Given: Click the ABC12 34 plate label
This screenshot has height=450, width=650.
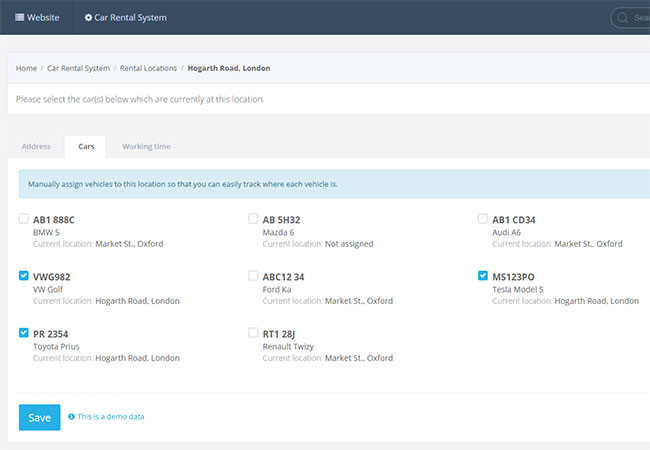Looking at the screenshot, I should click(x=284, y=277).
